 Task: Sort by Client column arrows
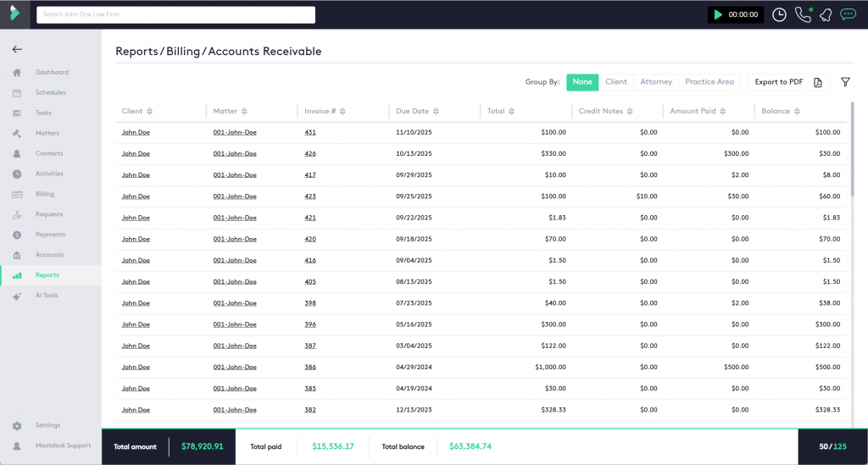[149, 111]
